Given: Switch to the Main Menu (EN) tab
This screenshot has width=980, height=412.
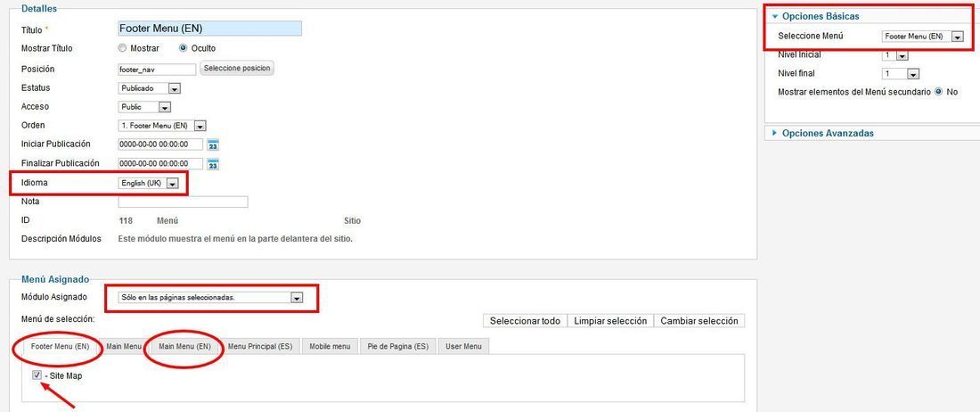Looking at the screenshot, I should click(185, 346).
